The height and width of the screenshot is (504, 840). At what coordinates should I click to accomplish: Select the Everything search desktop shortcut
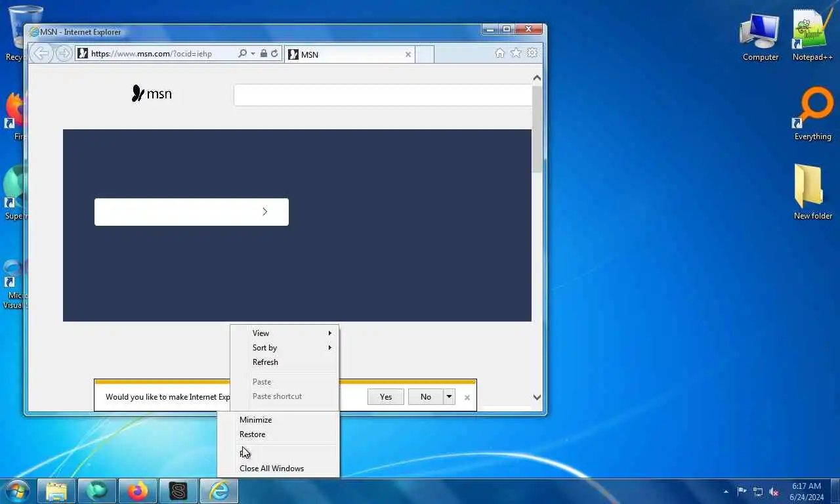[812, 115]
